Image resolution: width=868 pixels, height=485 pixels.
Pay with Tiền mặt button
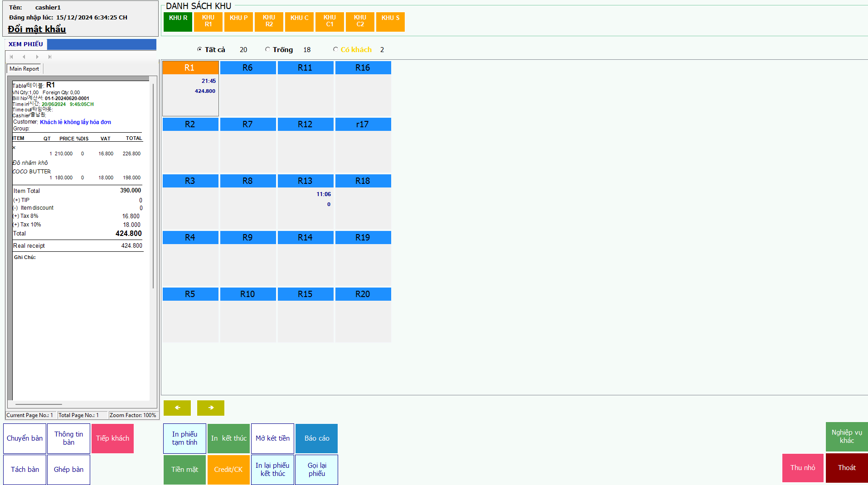point(184,470)
